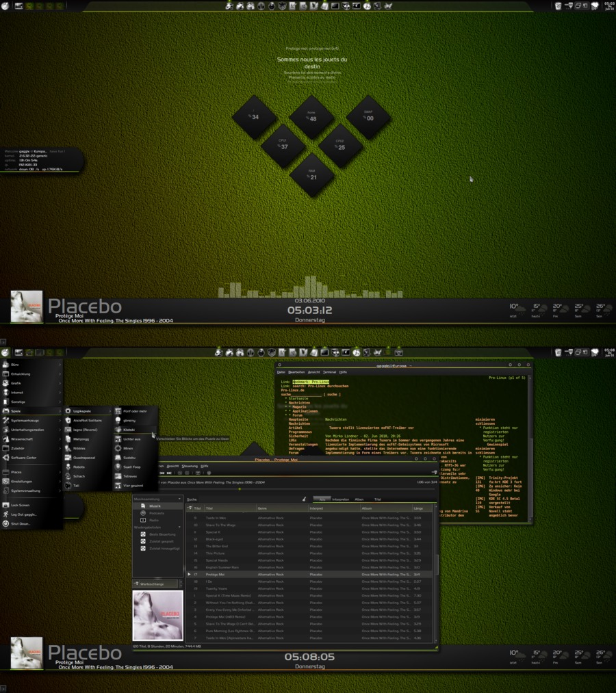Expand the Grafik menu category

point(31,383)
